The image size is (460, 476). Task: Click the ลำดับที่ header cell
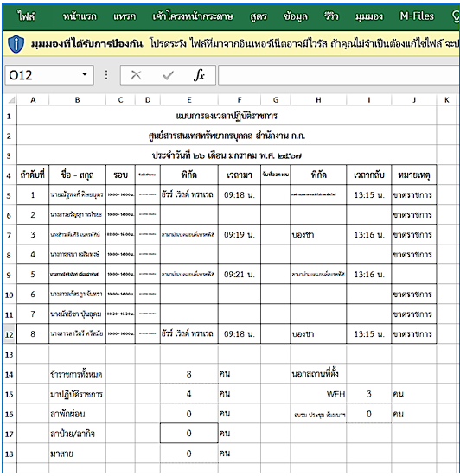pos(33,175)
